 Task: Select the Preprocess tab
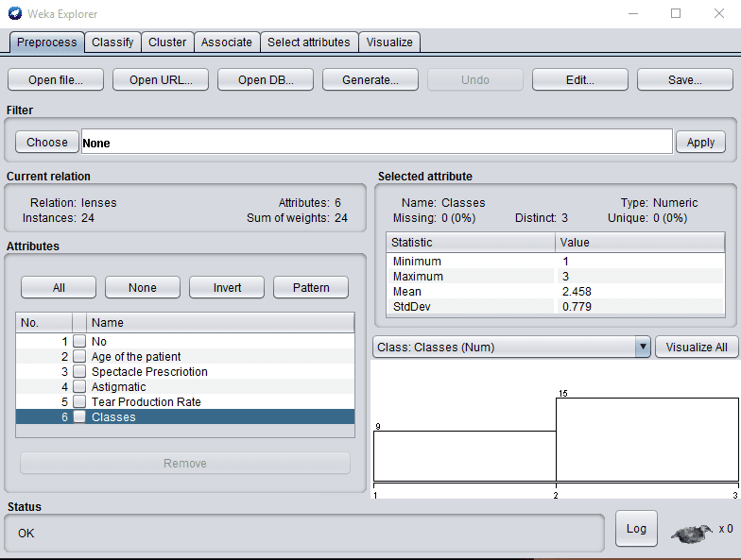(x=47, y=42)
